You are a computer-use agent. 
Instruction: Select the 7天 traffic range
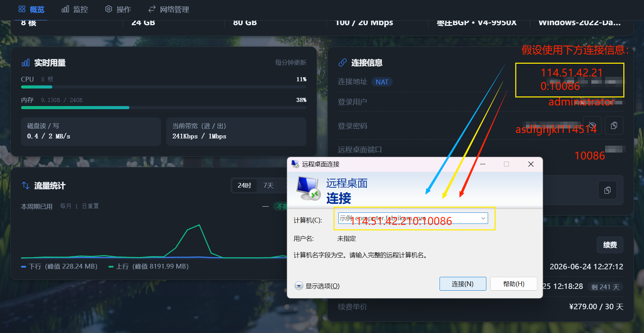pos(268,186)
